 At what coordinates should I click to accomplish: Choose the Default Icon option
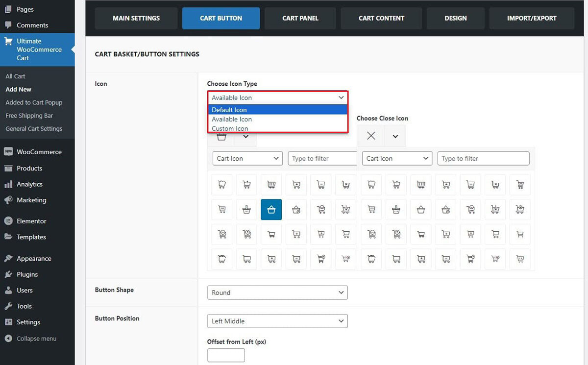click(278, 110)
